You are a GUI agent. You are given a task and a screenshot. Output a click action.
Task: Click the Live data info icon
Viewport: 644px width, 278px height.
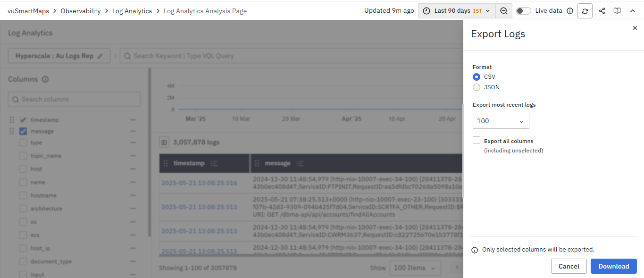click(569, 11)
